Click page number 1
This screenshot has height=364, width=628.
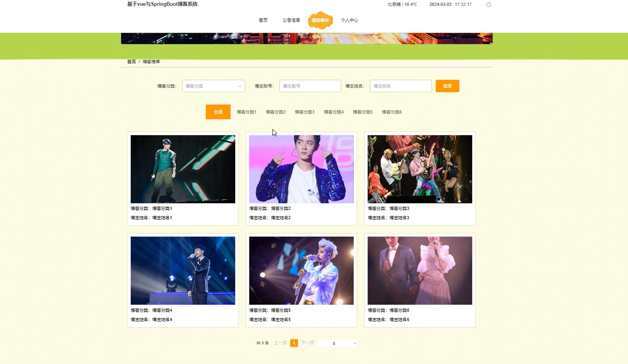tap(294, 343)
